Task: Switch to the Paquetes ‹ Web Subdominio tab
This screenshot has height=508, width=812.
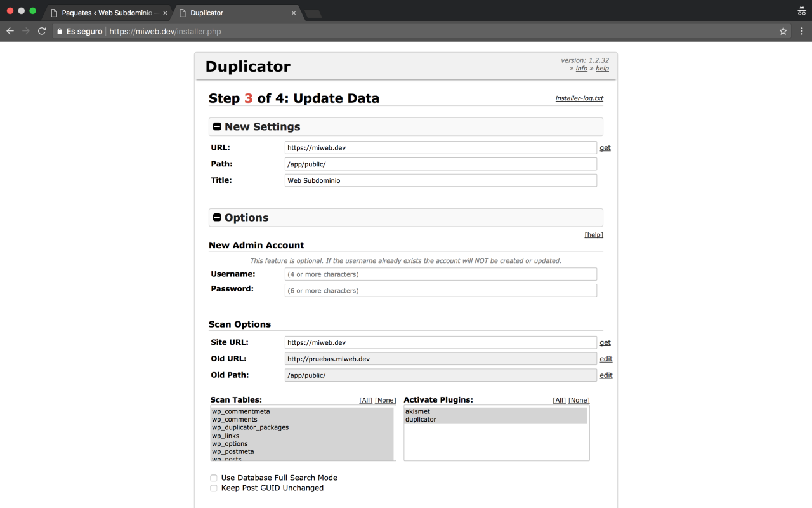Action: coord(108,13)
